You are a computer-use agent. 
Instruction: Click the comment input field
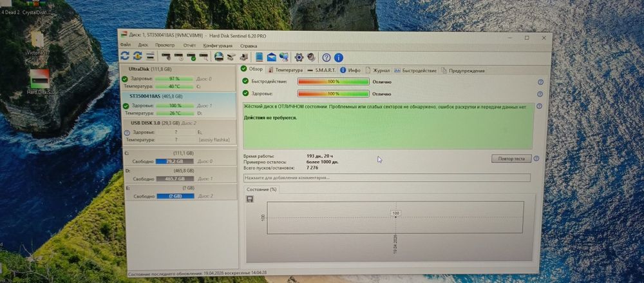click(x=386, y=178)
